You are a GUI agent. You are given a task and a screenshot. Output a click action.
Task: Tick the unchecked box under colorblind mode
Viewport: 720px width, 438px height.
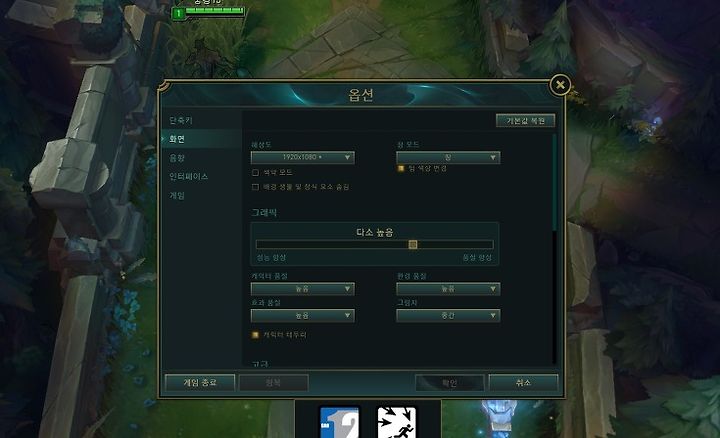click(255, 187)
